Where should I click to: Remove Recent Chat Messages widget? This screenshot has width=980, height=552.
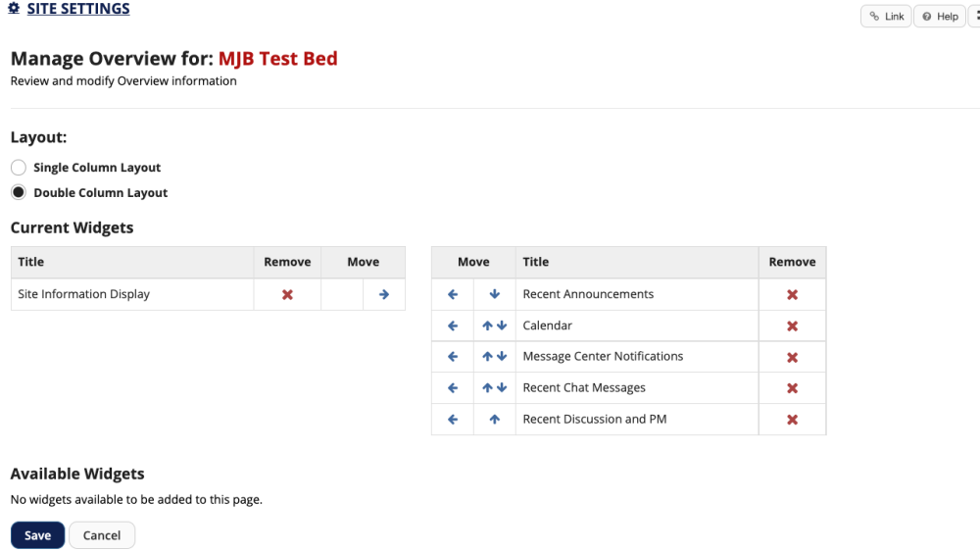[792, 388]
